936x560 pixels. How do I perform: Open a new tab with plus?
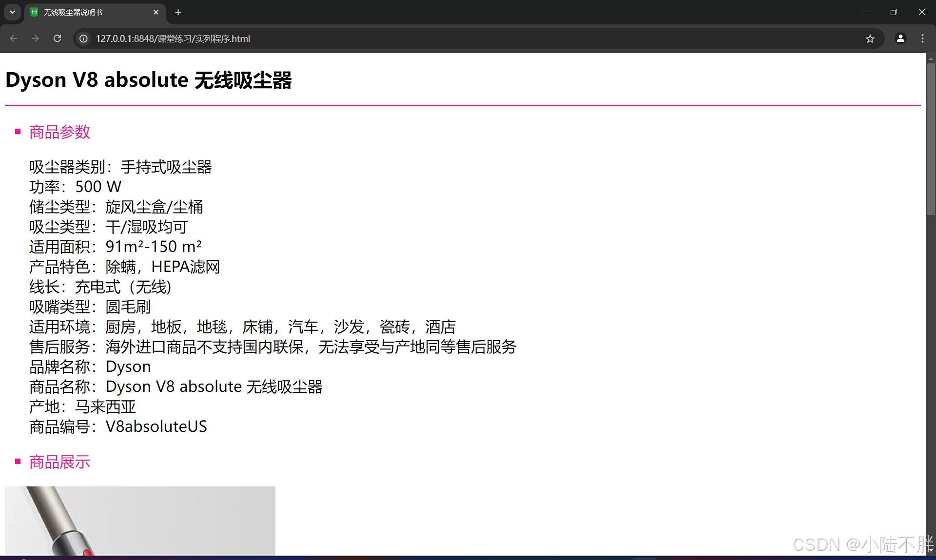178,12
